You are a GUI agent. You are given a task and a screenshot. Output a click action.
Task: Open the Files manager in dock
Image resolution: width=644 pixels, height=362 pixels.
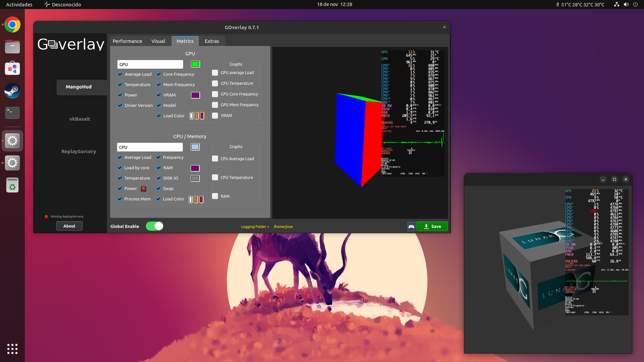pos(13,47)
